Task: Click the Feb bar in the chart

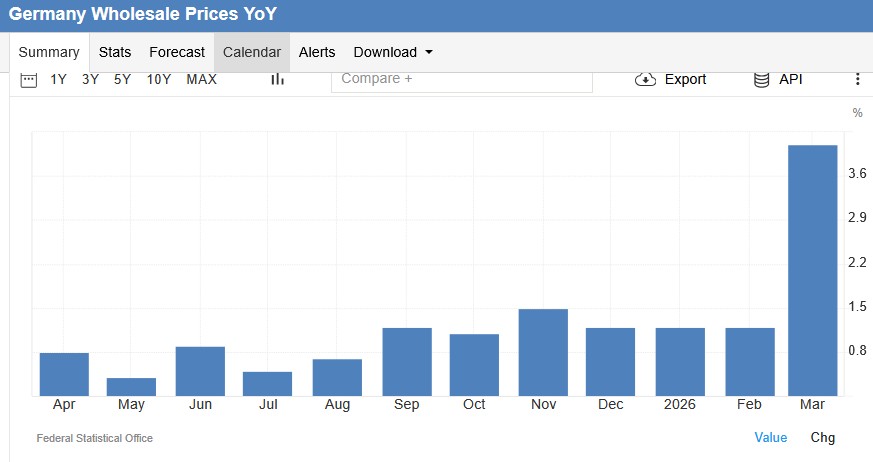Action: click(750, 362)
